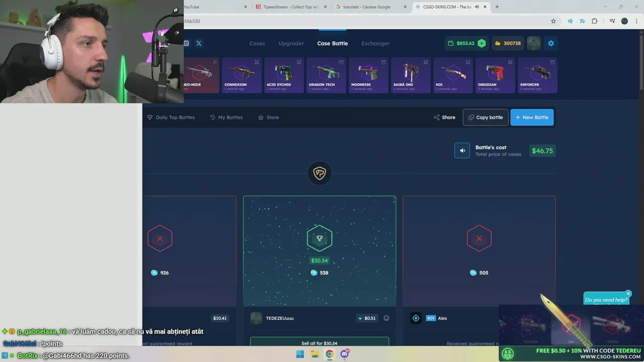The width and height of the screenshot is (644, 362).
Task: Select the Dragon Tech skin drop card
Action: [327, 75]
